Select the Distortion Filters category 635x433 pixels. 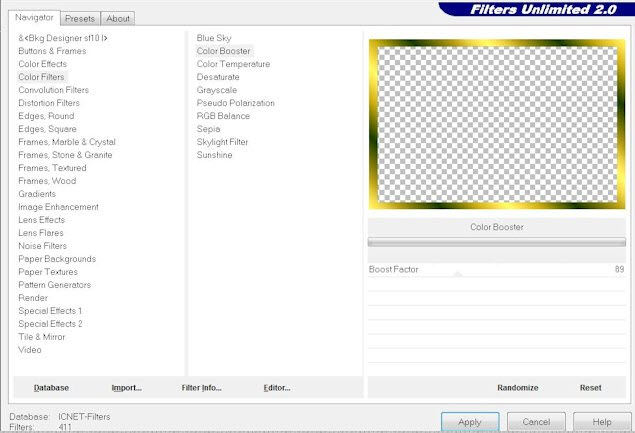49,103
